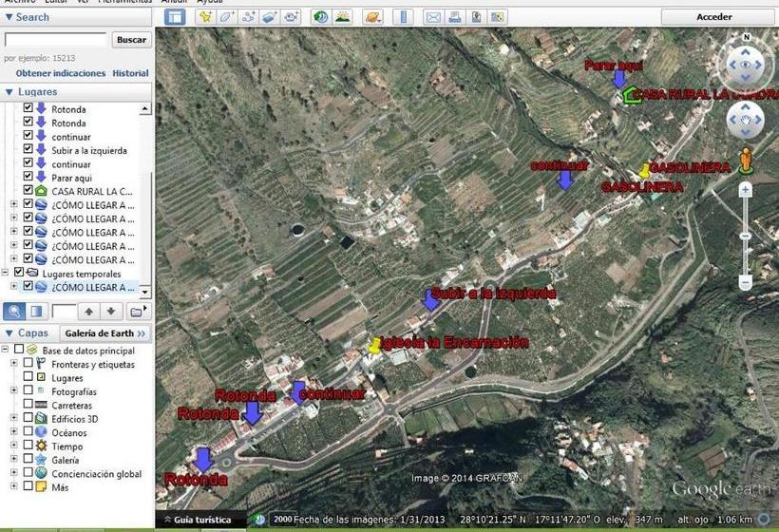Enable the Fotografías layer checkbox

click(28, 390)
